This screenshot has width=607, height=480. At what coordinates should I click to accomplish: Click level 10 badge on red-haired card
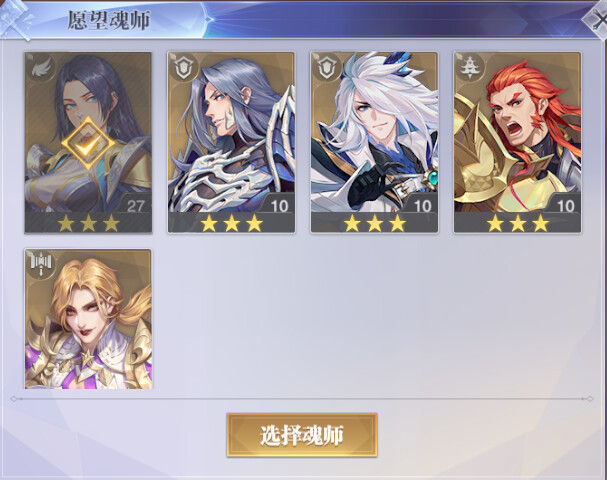565,206
